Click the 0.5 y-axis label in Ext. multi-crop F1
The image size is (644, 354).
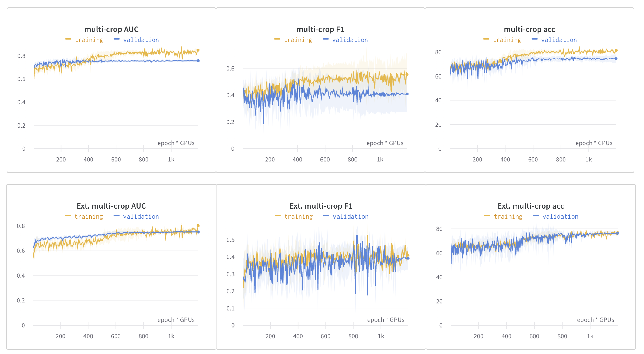coord(231,240)
